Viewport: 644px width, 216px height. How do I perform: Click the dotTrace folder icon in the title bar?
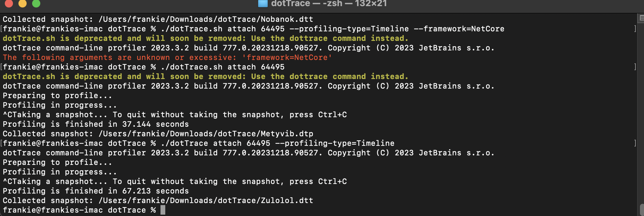coord(263,3)
